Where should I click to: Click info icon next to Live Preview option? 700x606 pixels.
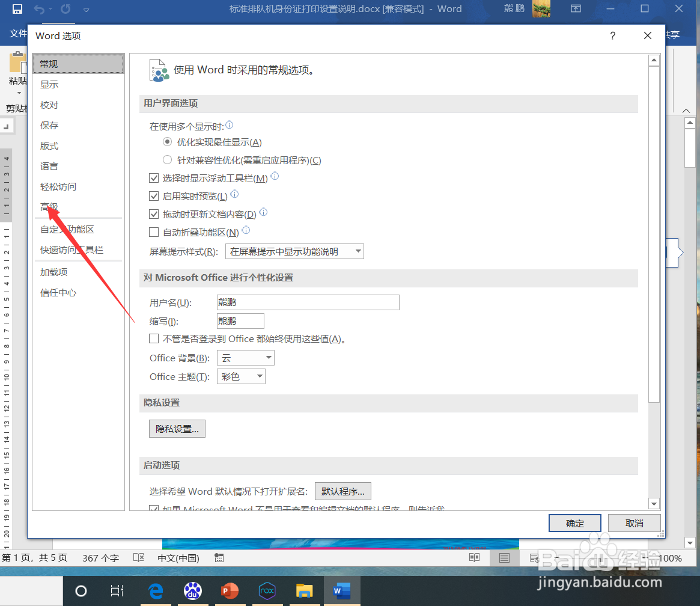coord(234,194)
